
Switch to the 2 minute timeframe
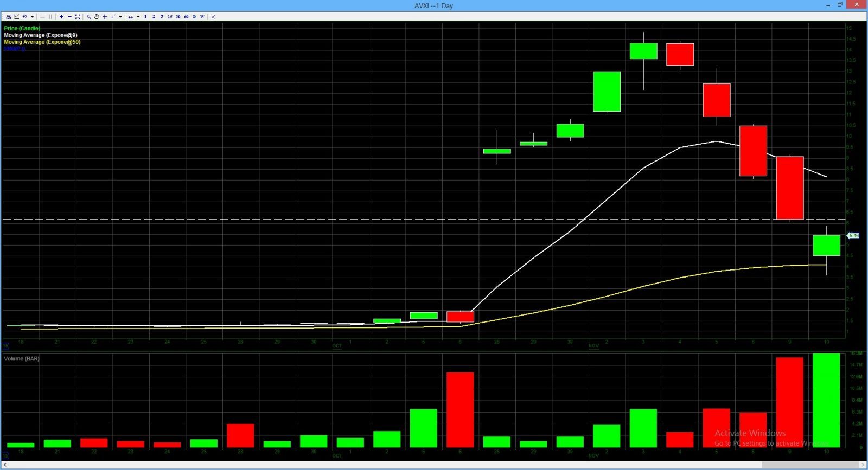pos(154,17)
